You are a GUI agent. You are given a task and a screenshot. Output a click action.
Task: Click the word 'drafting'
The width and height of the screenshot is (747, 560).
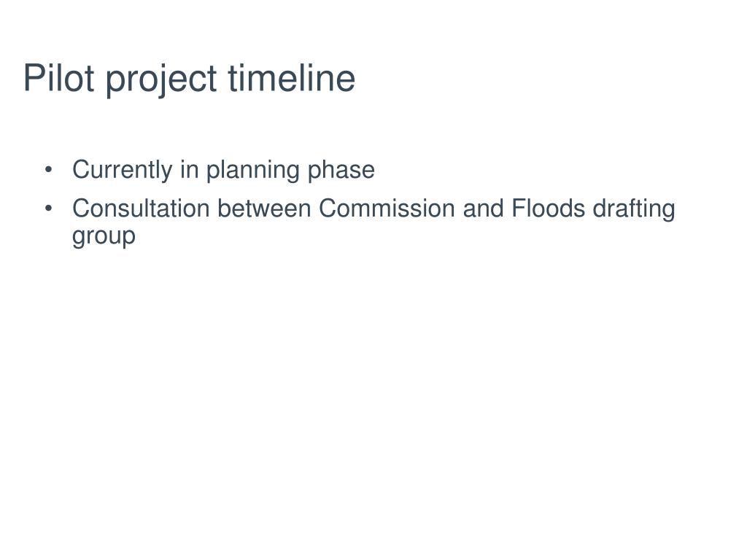[x=634, y=209]
